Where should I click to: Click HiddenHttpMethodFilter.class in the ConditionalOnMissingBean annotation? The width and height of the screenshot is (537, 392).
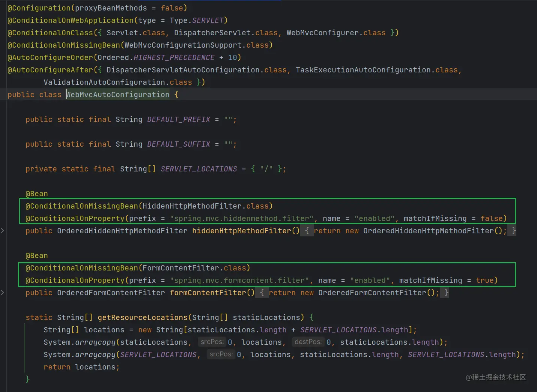(206, 206)
